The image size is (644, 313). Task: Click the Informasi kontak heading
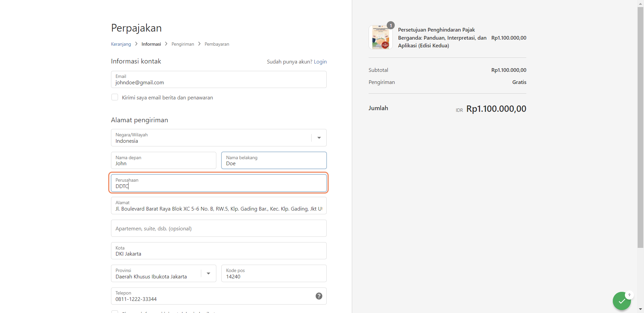point(136,61)
